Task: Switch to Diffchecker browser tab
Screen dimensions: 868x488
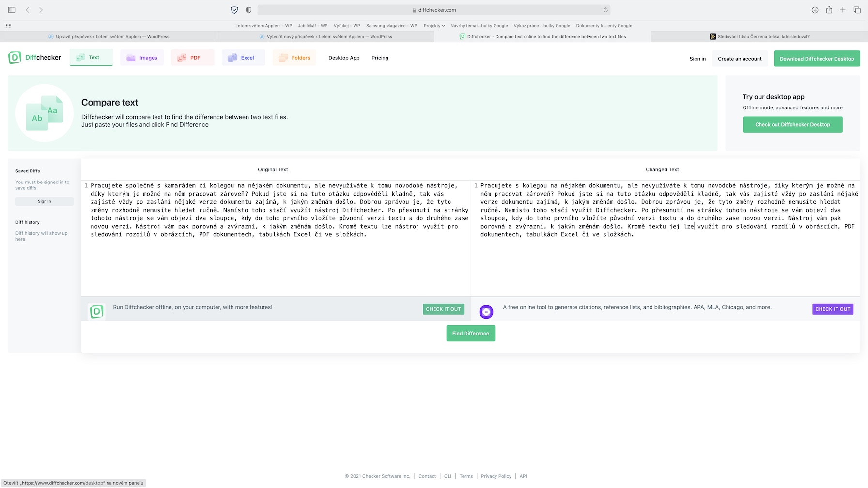Action: coord(542,37)
